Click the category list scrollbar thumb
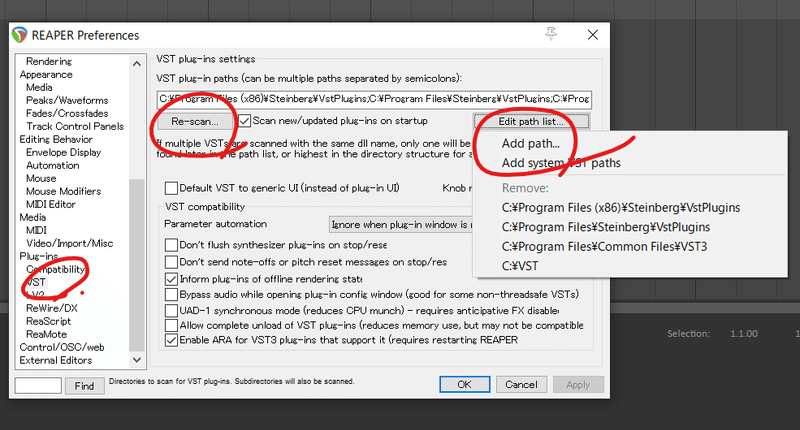This screenshot has width=800, height=430. tap(137, 265)
